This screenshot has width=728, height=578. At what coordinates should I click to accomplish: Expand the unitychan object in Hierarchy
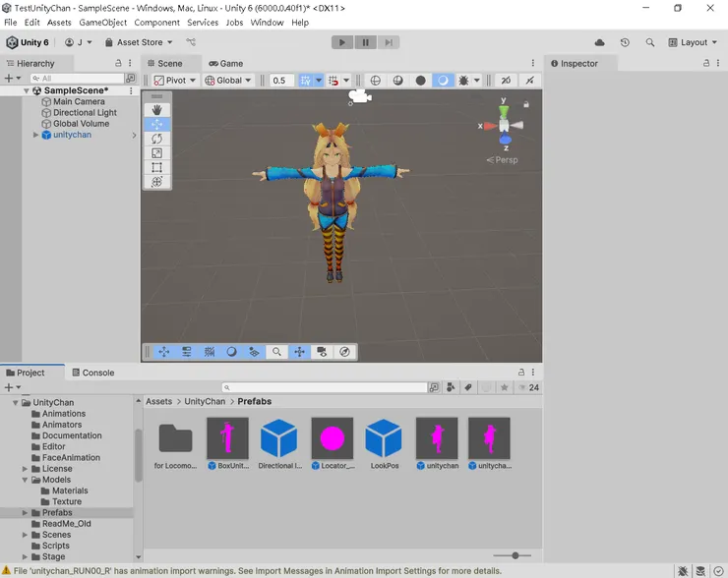[35, 135]
